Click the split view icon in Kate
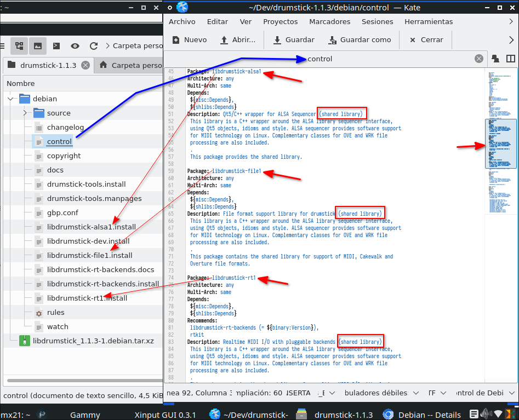 coord(511,59)
